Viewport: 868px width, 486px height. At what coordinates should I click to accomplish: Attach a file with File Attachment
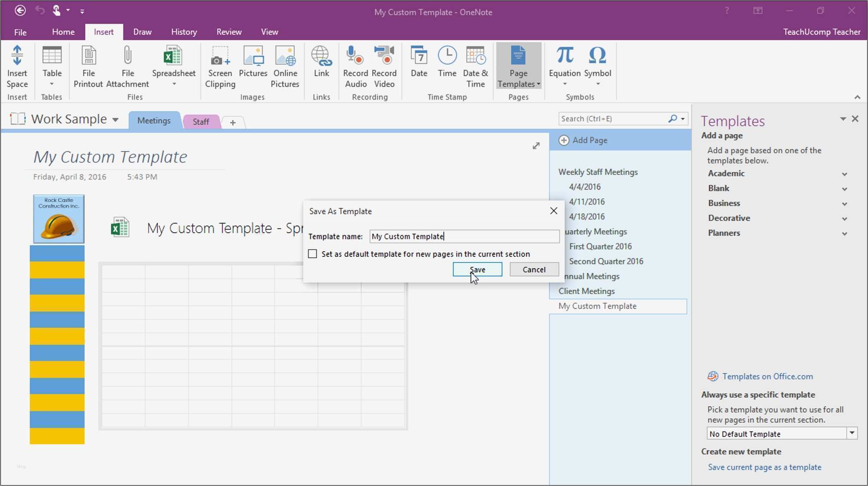[127, 66]
